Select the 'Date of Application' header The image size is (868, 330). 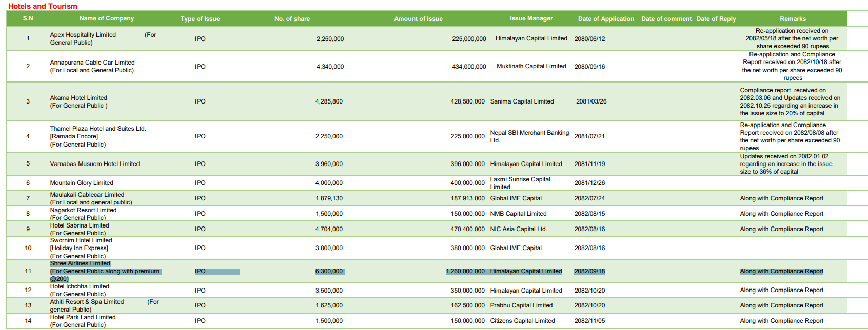(606, 19)
